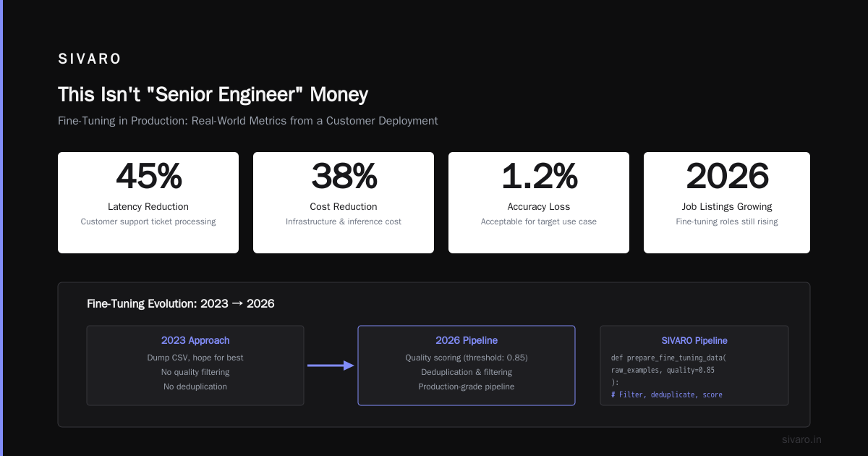Select the 2026 Pipeline card title

pyautogui.click(x=467, y=340)
